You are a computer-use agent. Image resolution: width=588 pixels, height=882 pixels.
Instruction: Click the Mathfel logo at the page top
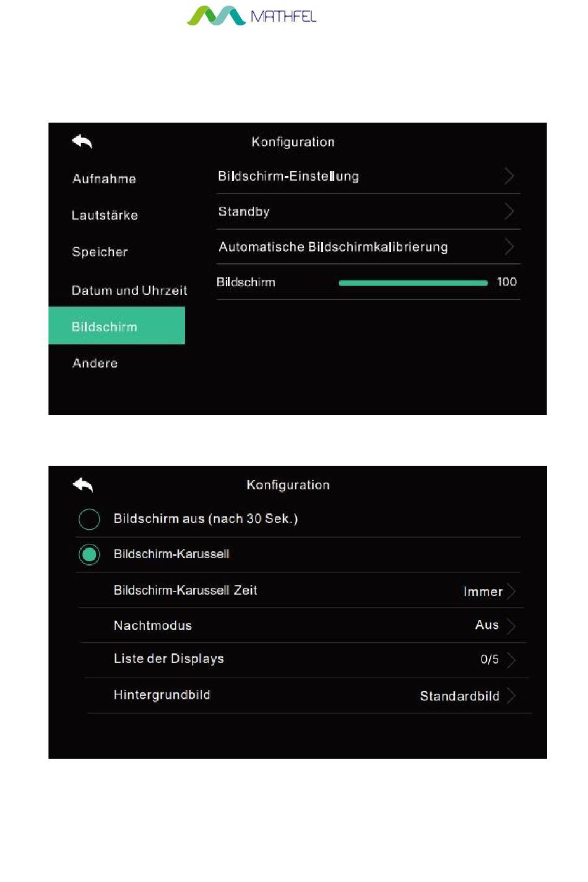[251, 15]
